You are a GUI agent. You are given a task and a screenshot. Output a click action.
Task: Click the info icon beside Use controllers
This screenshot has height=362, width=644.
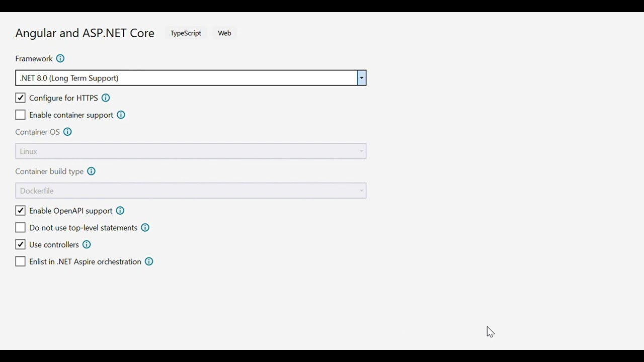(87, 245)
